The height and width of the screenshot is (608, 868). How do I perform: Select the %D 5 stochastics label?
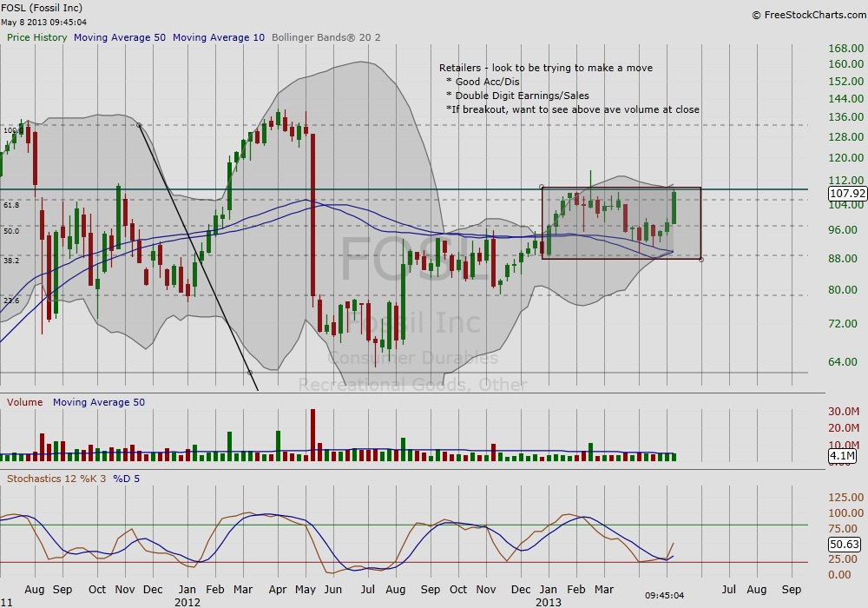click(126, 479)
